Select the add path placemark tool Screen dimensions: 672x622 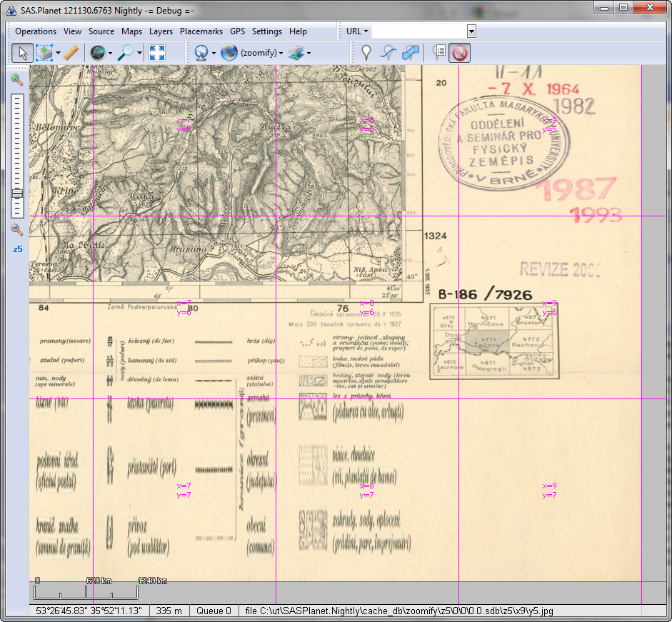click(x=388, y=52)
